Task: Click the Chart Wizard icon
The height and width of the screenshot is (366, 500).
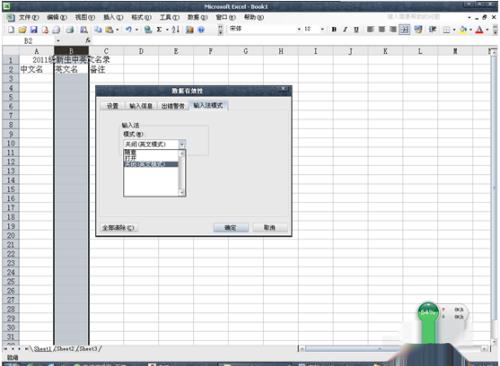Action: click(x=190, y=30)
